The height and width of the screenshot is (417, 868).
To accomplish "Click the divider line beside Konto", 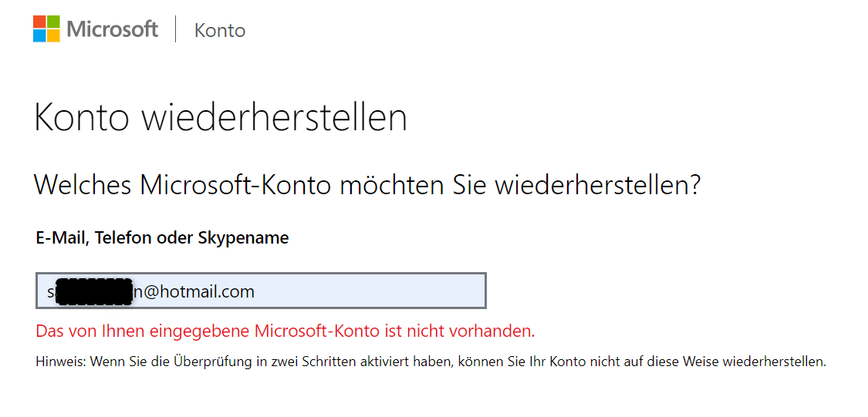I will 176,29.
